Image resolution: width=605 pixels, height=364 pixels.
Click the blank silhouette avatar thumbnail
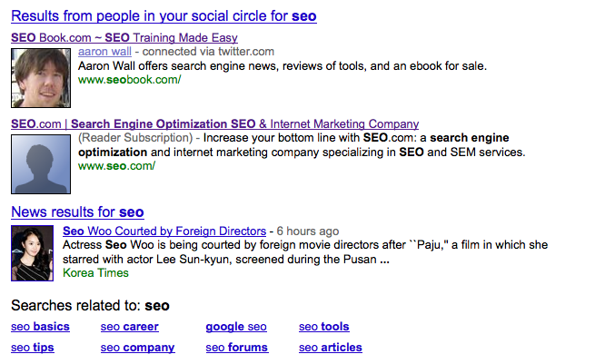click(41, 162)
